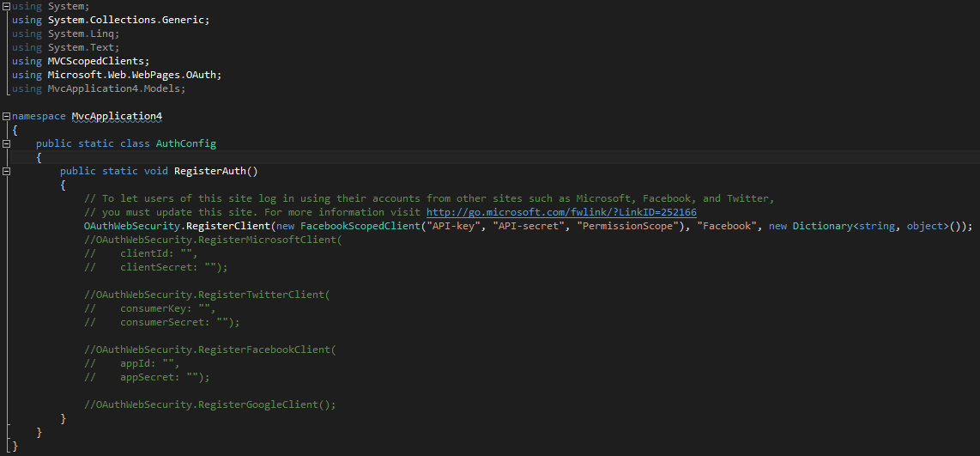Click the commented RegisterTwitterClient line
Screen dimensions: 980x456
point(207,295)
